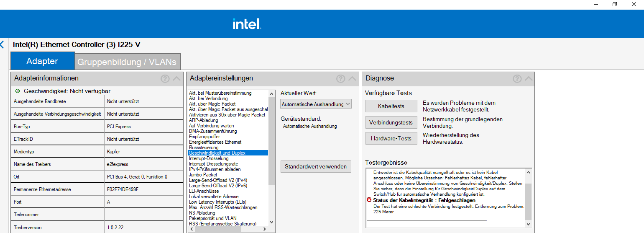
Task: Collapse the Diagnose panel
Action: point(529,78)
